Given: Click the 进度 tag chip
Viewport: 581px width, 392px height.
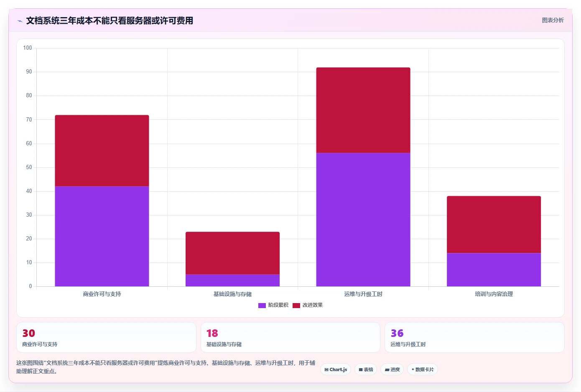Looking at the screenshot, I should click(x=392, y=369).
